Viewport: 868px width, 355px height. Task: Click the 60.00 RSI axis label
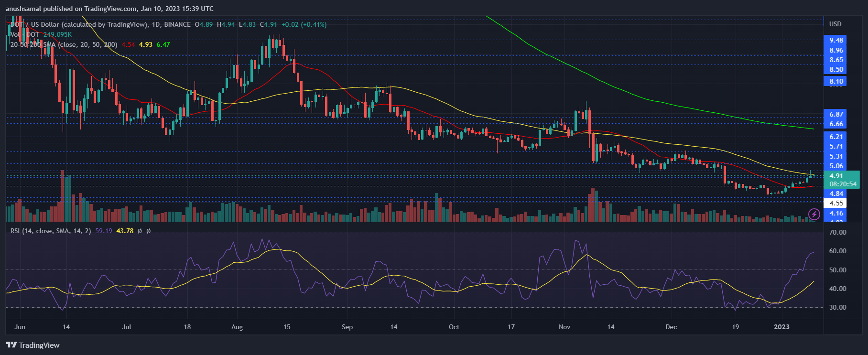[837, 251]
